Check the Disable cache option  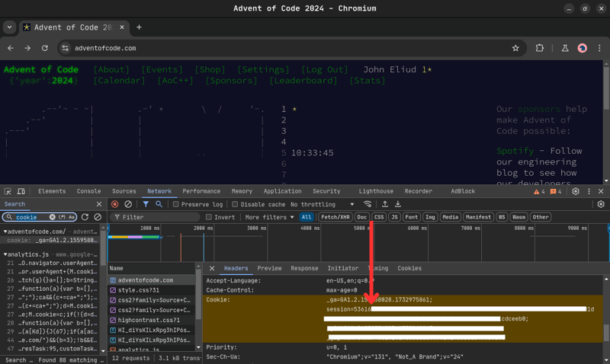click(235, 204)
